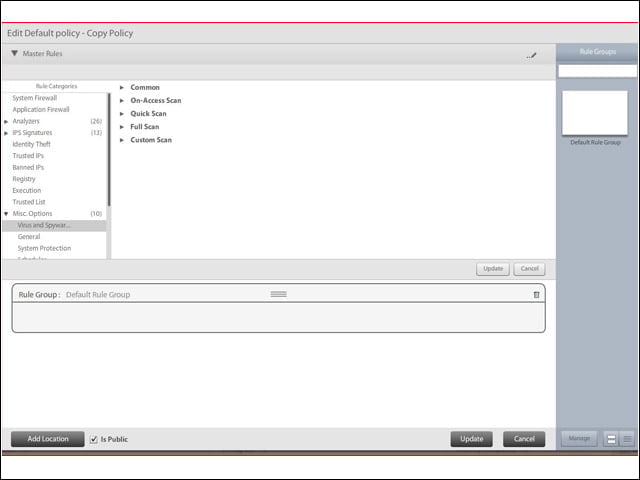The image size is (640, 480).
Task: Toggle the Is Public checkbox
Action: [93, 439]
